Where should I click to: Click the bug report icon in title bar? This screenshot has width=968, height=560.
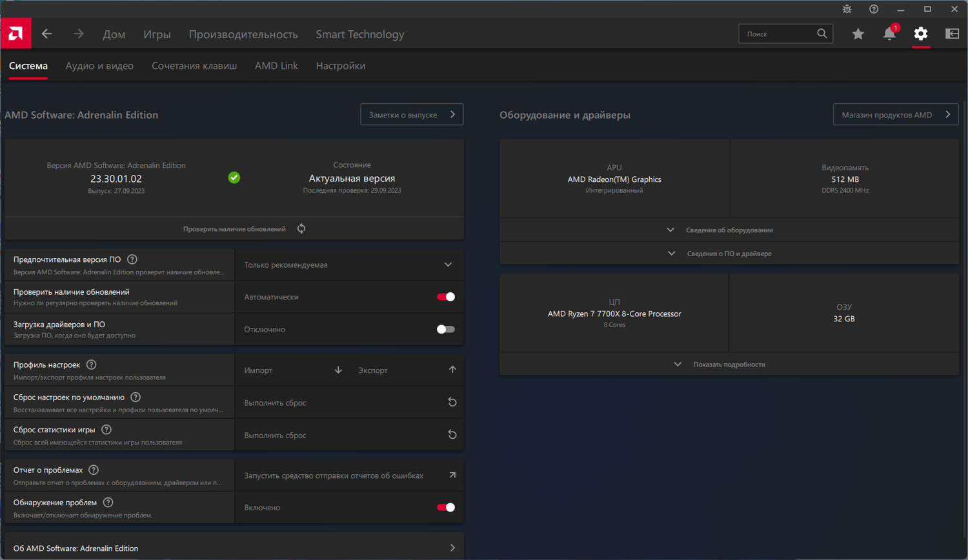847,9
